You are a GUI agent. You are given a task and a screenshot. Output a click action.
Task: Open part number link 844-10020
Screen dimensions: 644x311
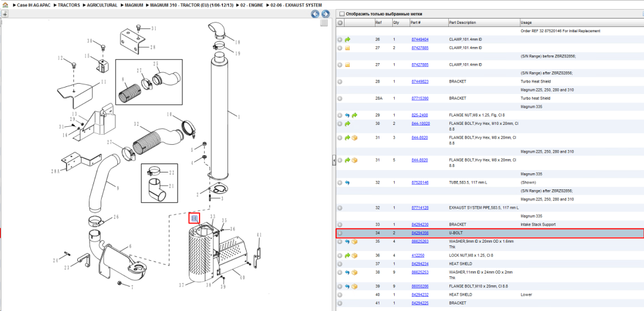[x=421, y=124]
